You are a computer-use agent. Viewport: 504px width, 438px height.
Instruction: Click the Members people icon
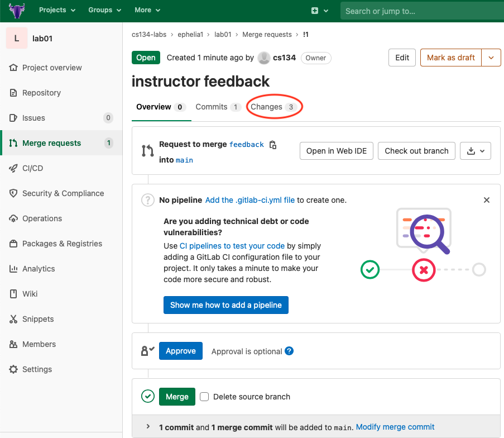click(13, 344)
